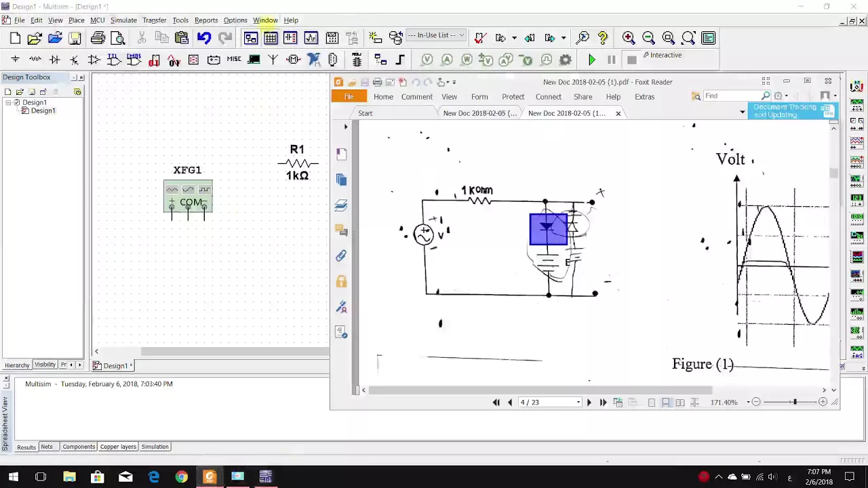868x488 pixels.
Task: Open the forward annotate dropdown arrow
Action: click(564, 38)
